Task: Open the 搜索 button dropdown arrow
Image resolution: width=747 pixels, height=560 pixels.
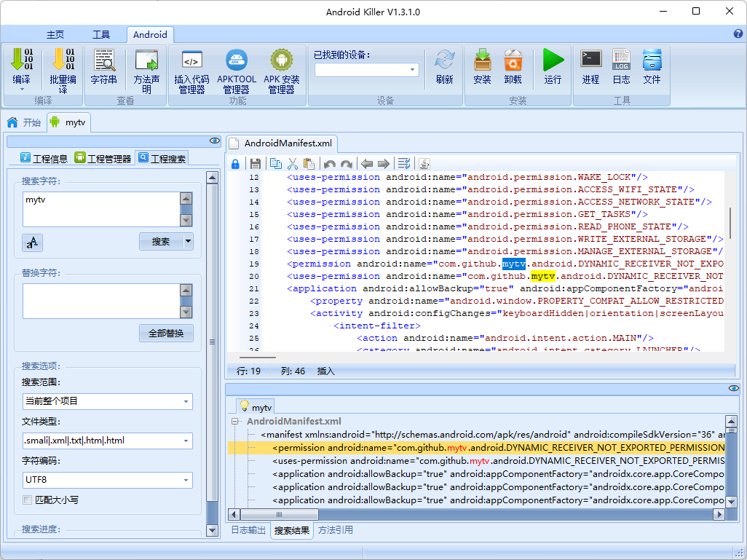Action: pos(188,242)
